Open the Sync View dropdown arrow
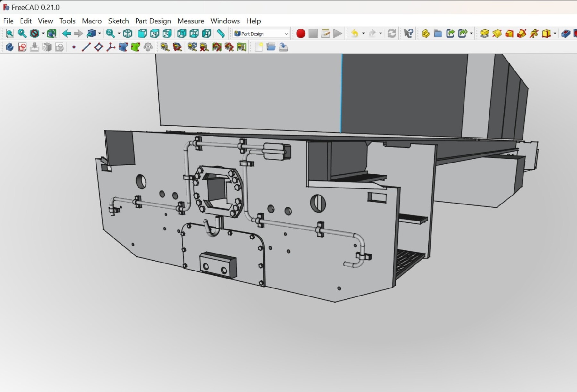 coord(119,33)
